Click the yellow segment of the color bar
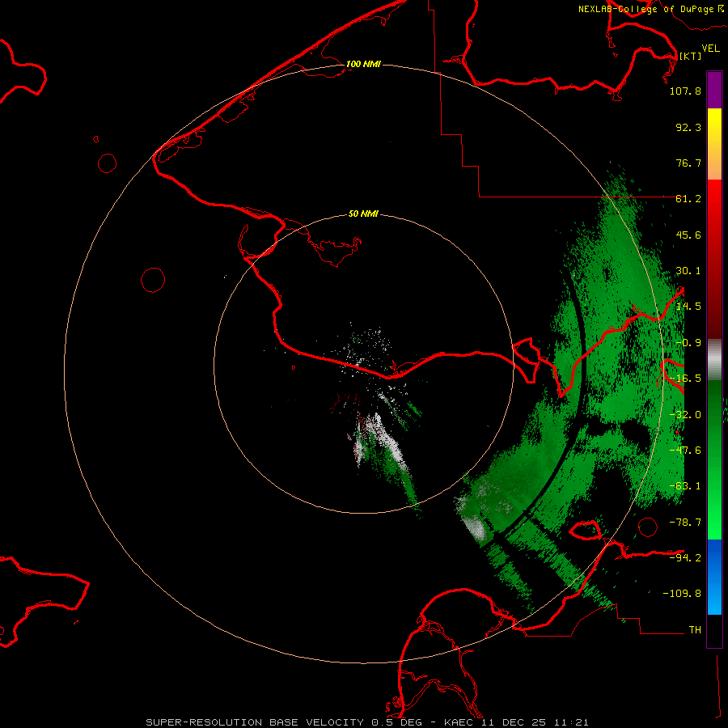Viewport: 728px width, 728px height. point(714,125)
